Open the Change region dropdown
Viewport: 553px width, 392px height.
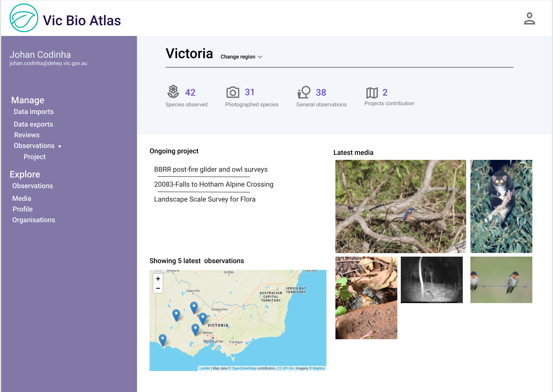click(x=241, y=57)
